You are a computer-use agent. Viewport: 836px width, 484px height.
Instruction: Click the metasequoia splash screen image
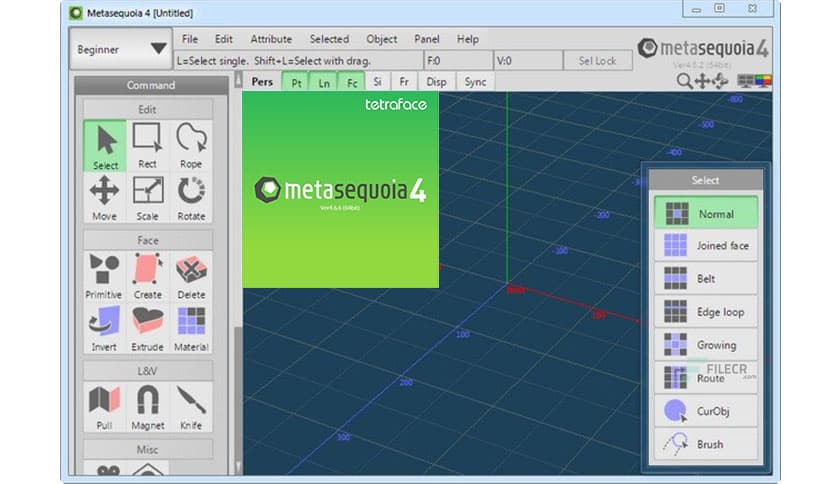point(340,190)
